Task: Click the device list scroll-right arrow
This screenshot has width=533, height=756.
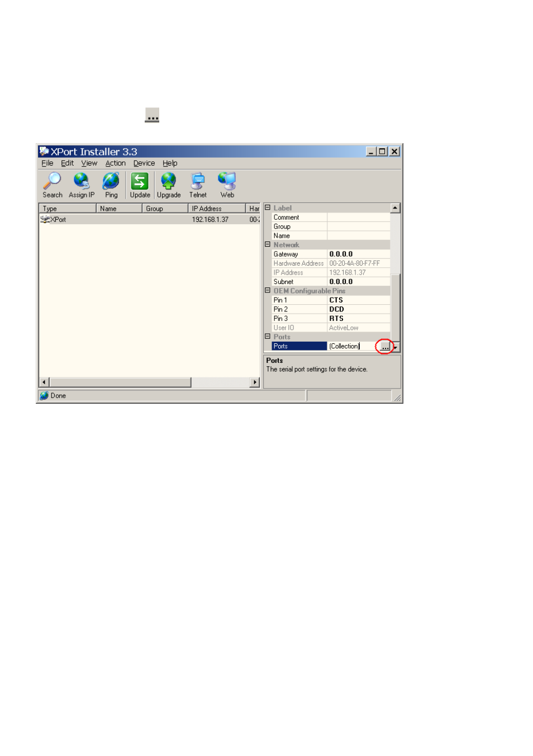Action: [255, 382]
